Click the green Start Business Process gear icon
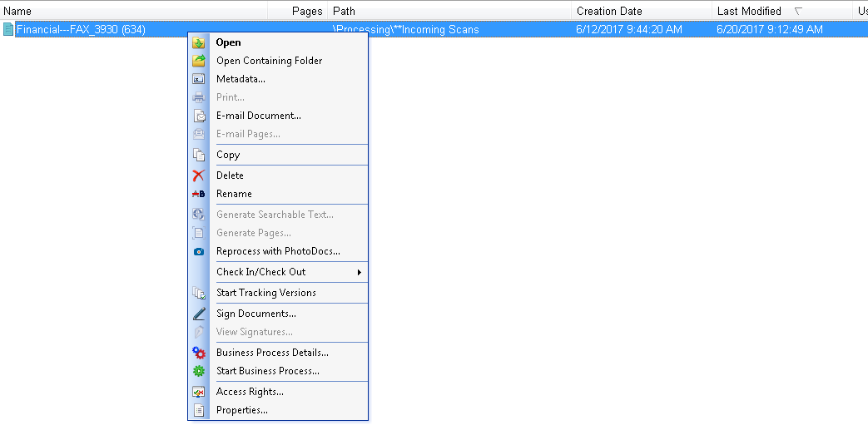868x440 pixels. tap(199, 371)
